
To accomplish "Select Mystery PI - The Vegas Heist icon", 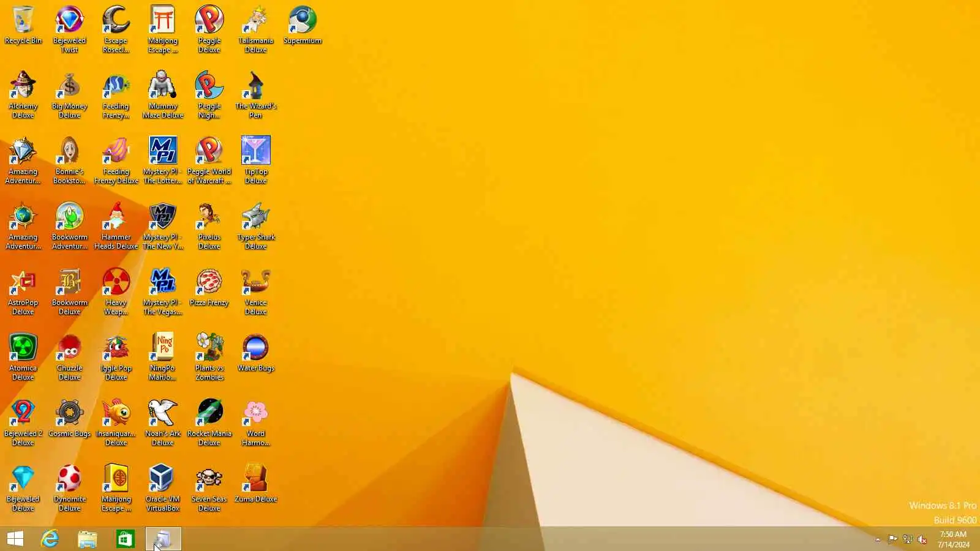I will (163, 291).
